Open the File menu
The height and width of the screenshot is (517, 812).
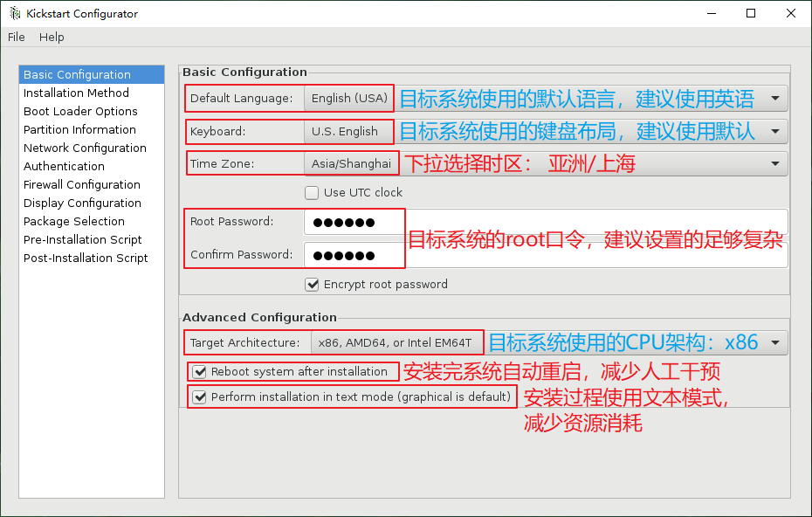16,38
